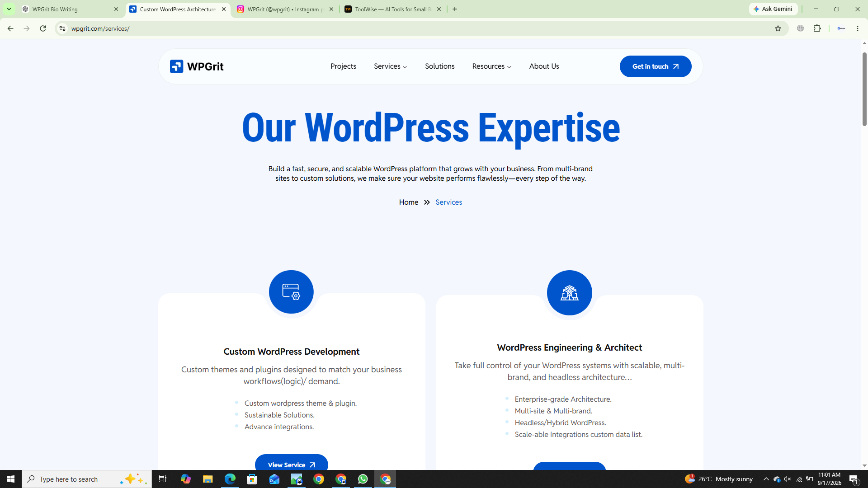The image size is (868, 488).
Task: Reload the current page
Action: click(x=43, y=28)
